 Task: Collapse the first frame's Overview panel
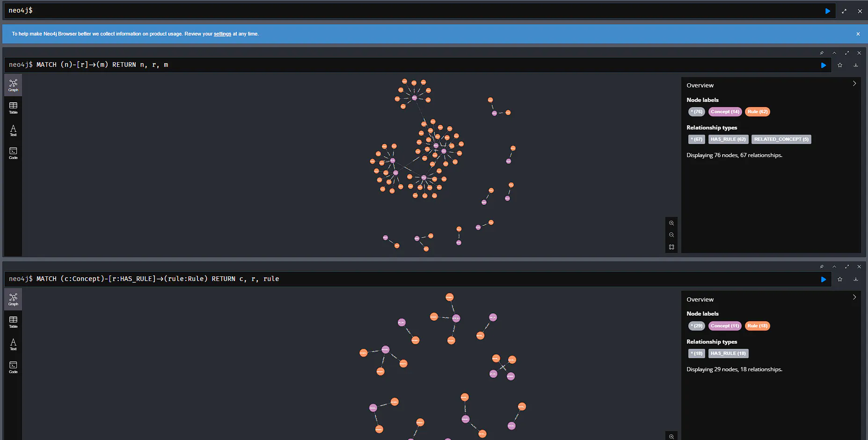(854, 83)
